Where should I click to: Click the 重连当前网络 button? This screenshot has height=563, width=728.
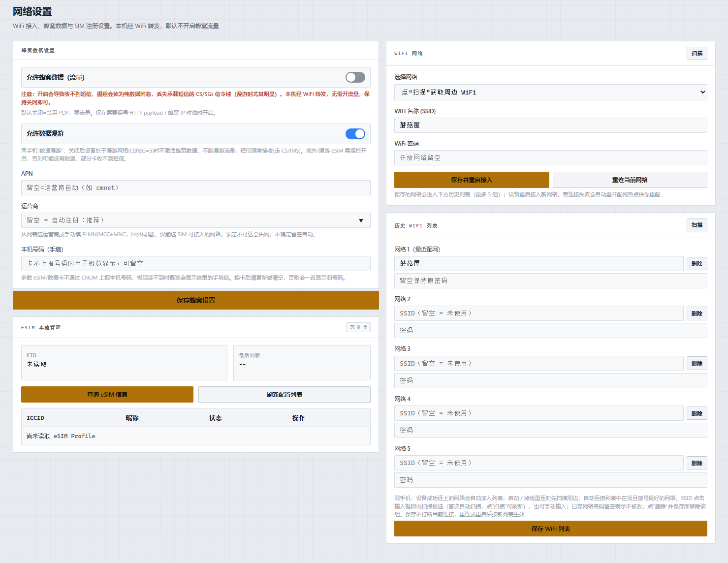(x=630, y=180)
